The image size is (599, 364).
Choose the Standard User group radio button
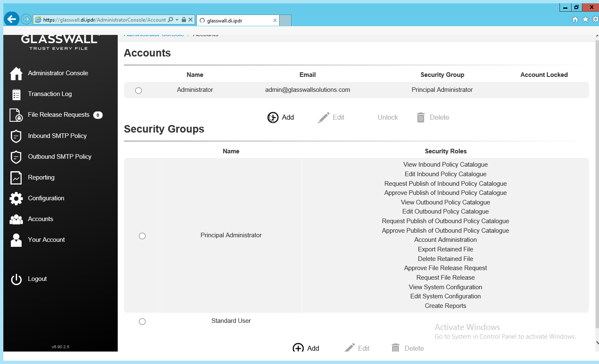coord(142,322)
